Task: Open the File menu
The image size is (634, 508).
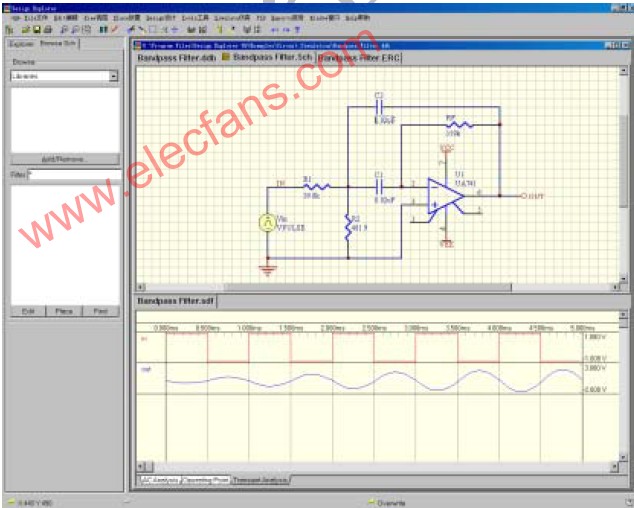Action: pyautogui.click(x=35, y=18)
